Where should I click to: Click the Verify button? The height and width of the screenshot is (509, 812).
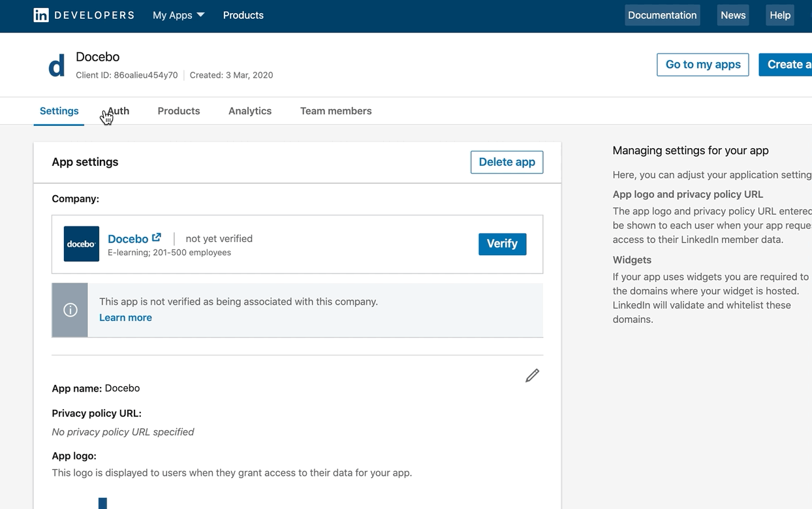click(x=502, y=244)
